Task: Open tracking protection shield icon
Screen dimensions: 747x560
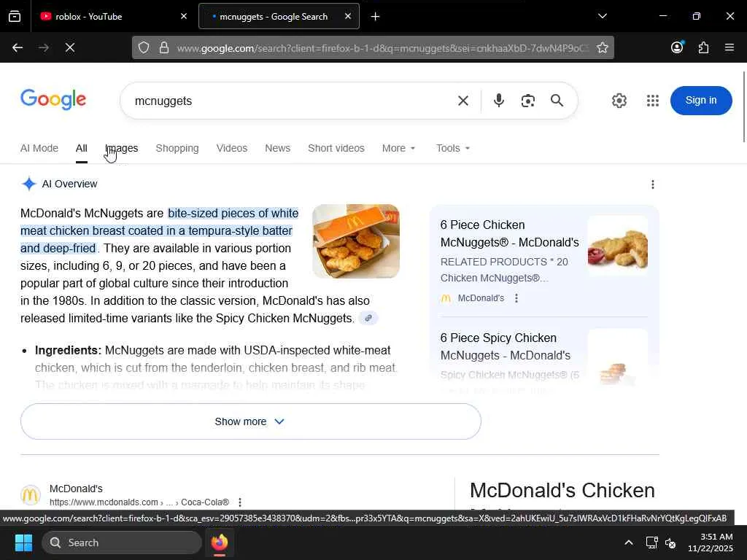Action: click(144, 47)
